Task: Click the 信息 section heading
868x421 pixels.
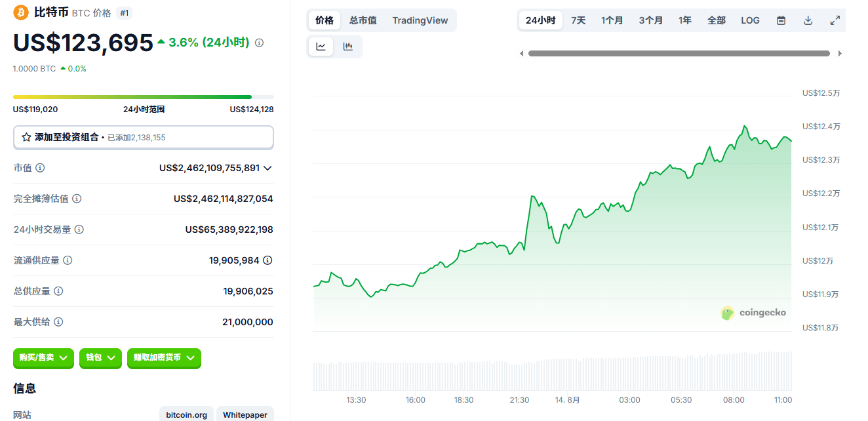Action: [x=25, y=388]
